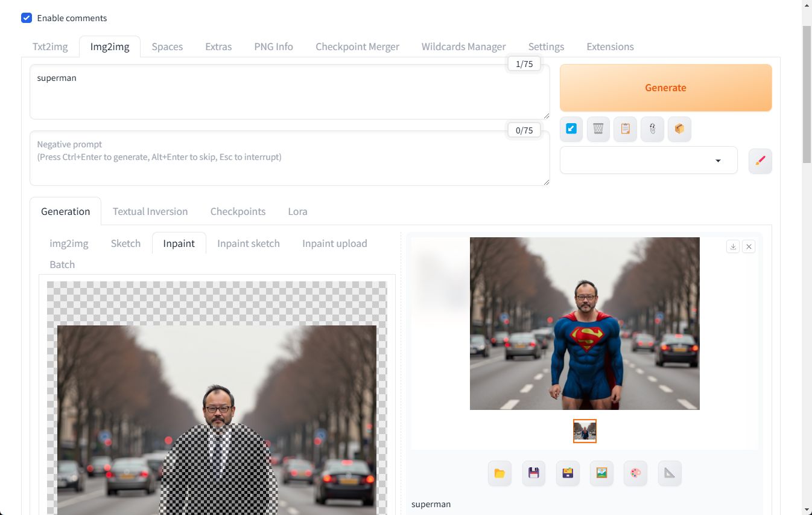
Task: Click the 0/75 negative token counter
Action: pos(524,130)
